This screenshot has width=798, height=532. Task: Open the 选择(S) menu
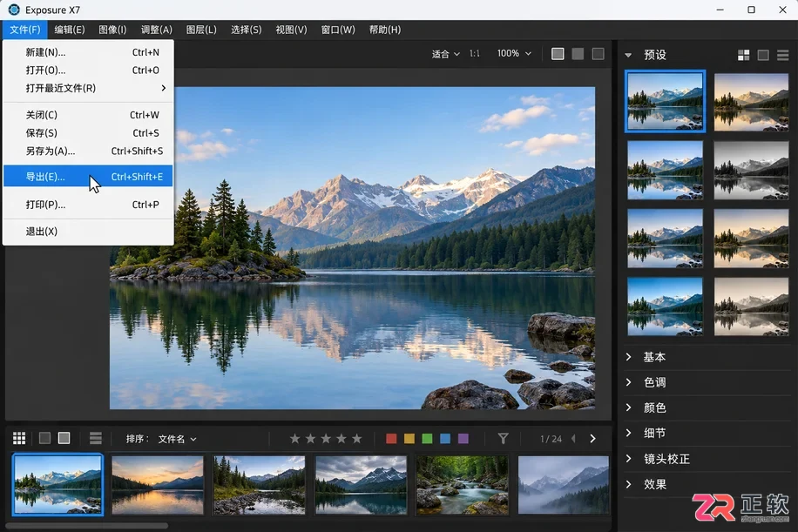point(246,30)
